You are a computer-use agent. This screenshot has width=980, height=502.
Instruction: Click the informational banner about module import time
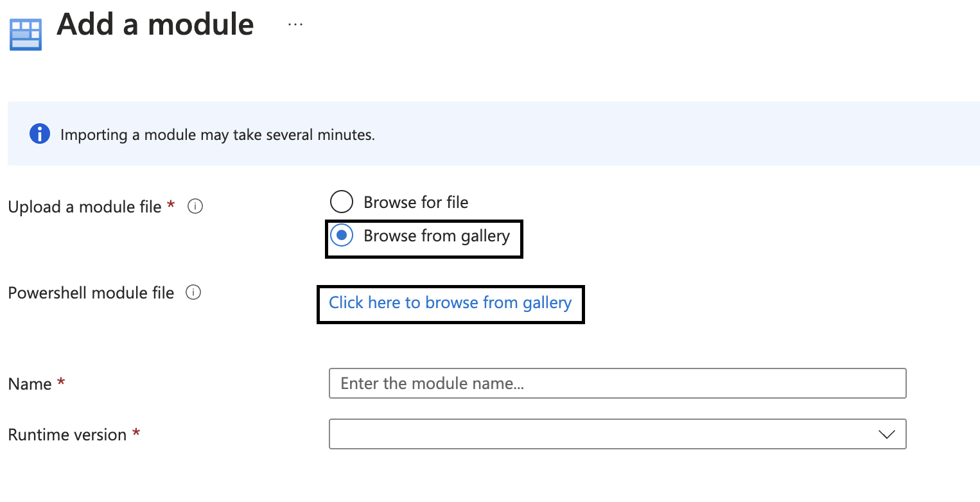point(490,134)
